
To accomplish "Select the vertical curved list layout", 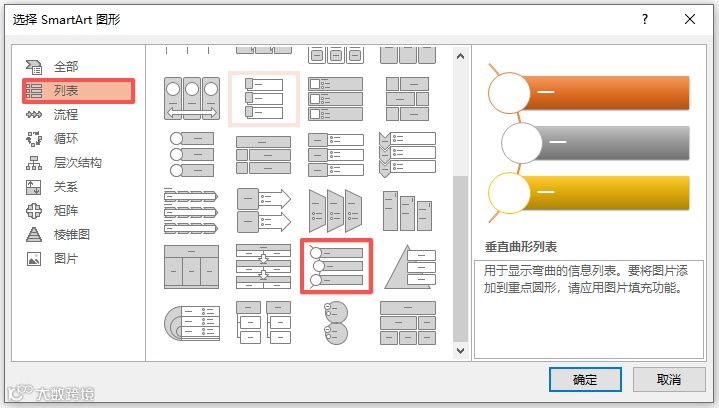I will (x=337, y=266).
